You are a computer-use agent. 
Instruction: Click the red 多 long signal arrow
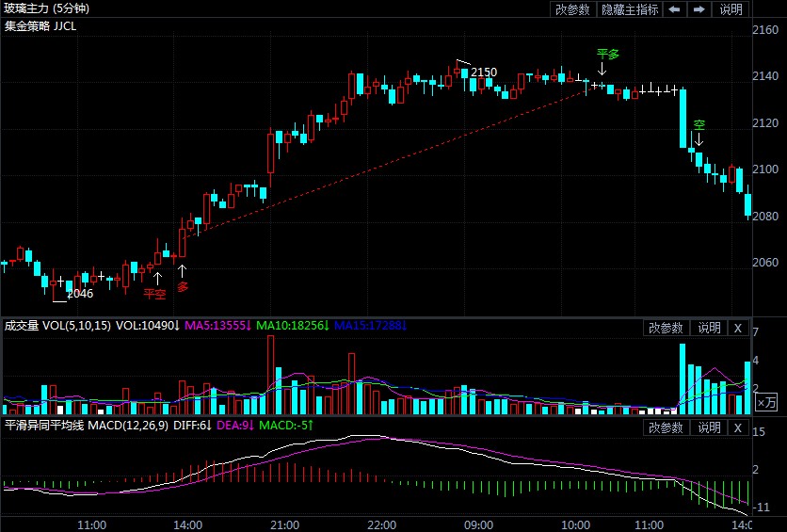coord(183,272)
